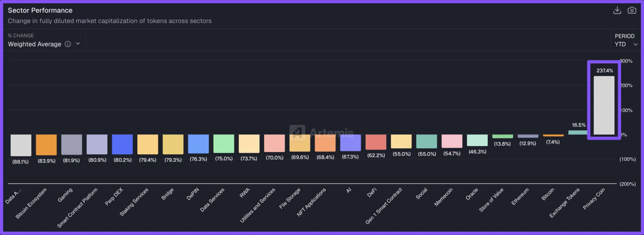
Task: Expand the % Change selector chevron
Action: [78, 44]
